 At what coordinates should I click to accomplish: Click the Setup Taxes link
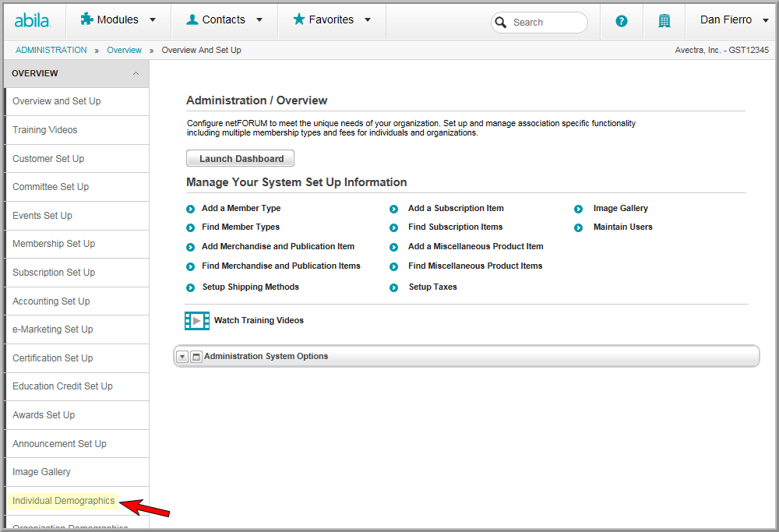point(432,287)
